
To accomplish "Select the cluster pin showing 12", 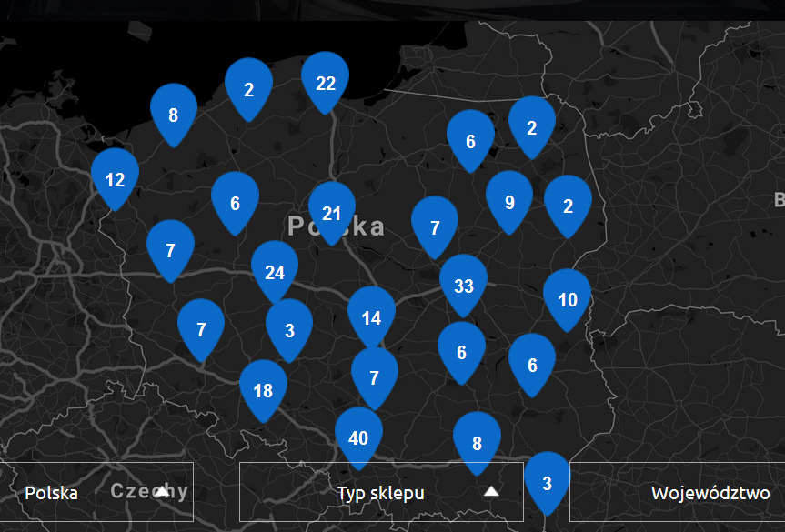I will (115, 179).
